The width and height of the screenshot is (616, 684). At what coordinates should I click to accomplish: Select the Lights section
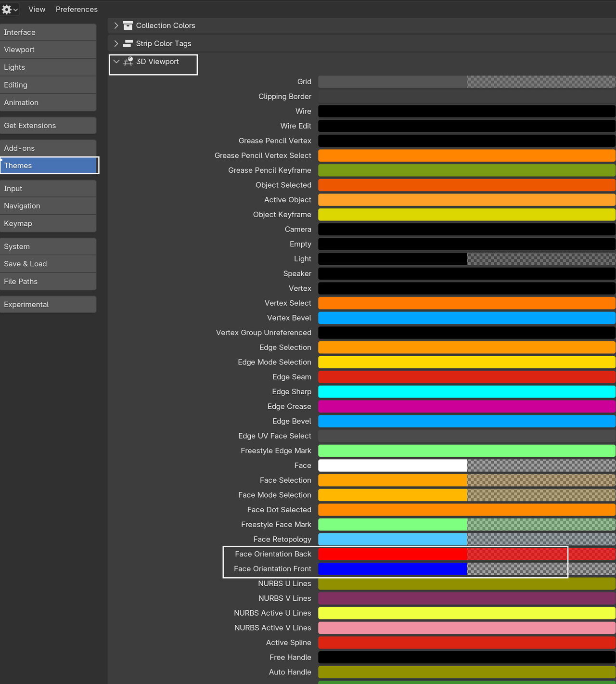point(48,67)
